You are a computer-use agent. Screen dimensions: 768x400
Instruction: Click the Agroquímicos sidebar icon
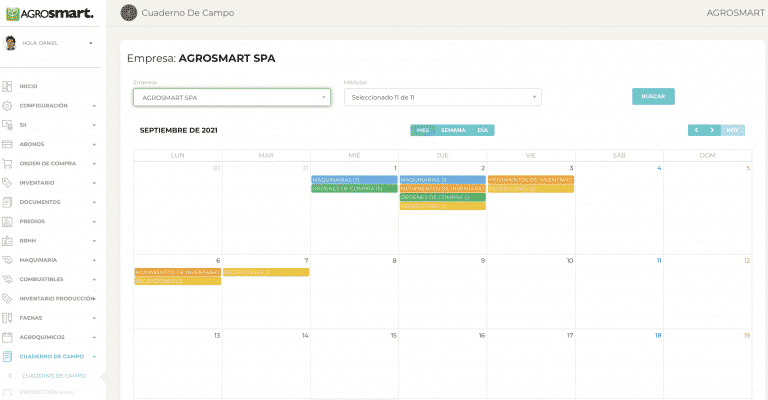pos(7,337)
